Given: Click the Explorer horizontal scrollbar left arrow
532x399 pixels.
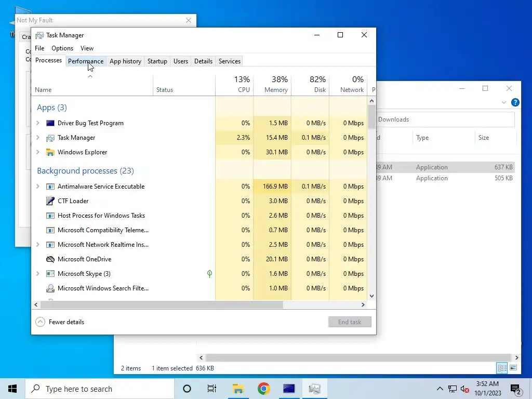Looking at the screenshot, I should pos(201,357).
